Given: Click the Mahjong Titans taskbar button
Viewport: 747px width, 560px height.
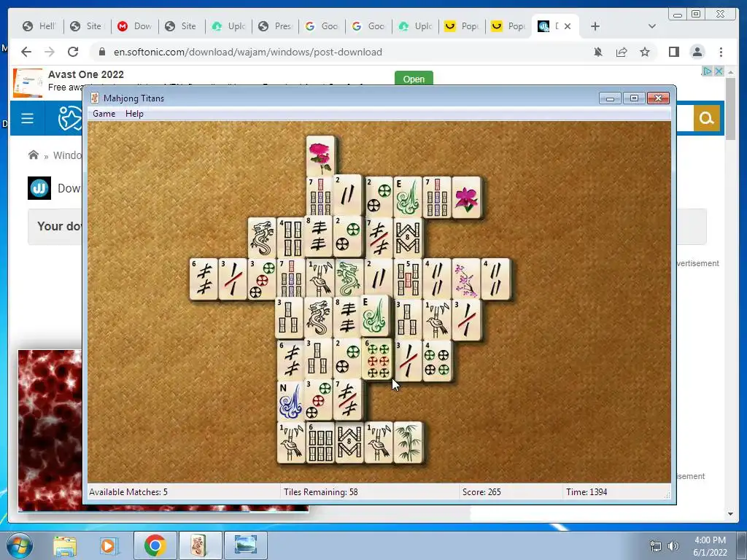Looking at the screenshot, I should (x=200, y=545).
